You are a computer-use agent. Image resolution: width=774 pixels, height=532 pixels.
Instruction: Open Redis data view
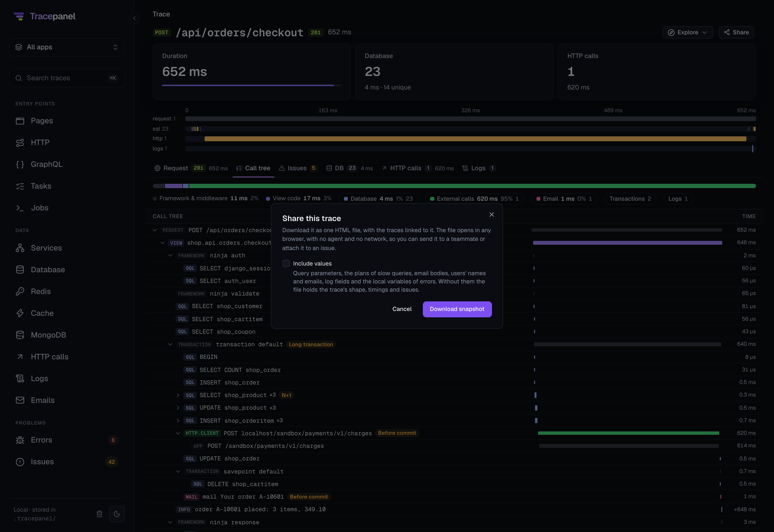pos(67,292)
